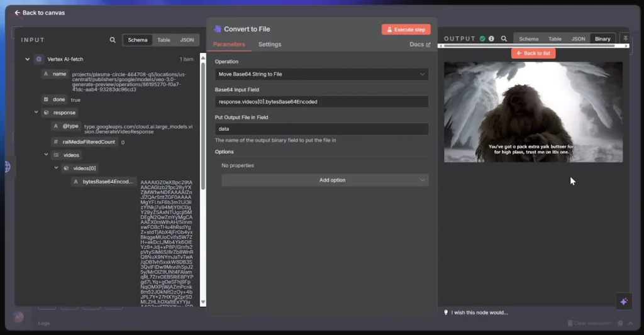
Task: Open the AI assistant sparkle button
Action: [x=624, y=301]
